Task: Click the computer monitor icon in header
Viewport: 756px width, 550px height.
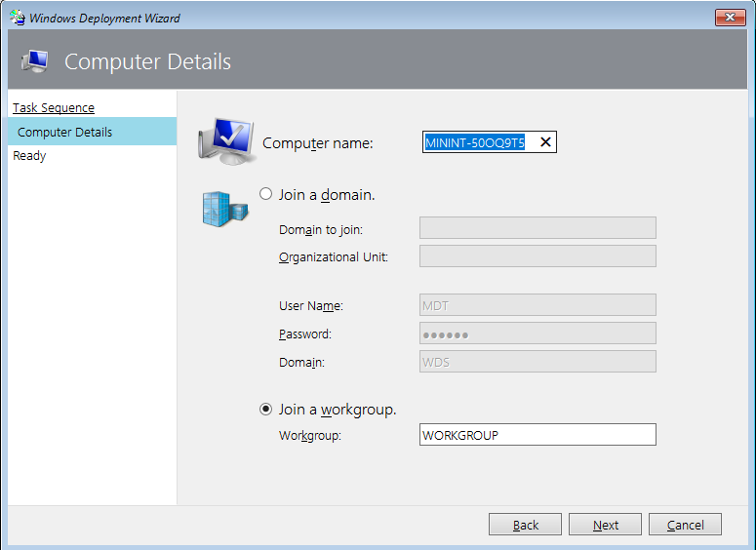Action: pos(35,61)
